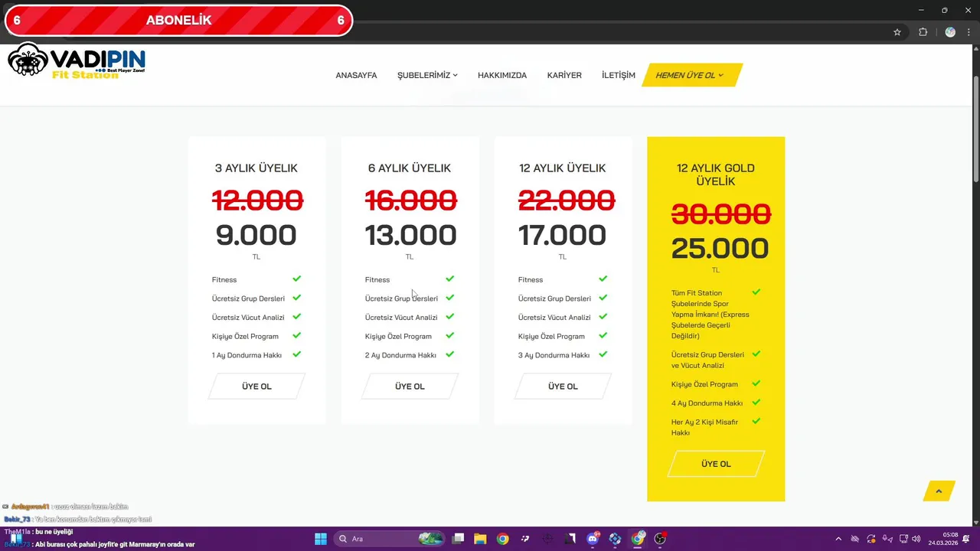Click the crossed-out 22.000 price
Screen dimensions: 980x551
[x=567, y=201]
